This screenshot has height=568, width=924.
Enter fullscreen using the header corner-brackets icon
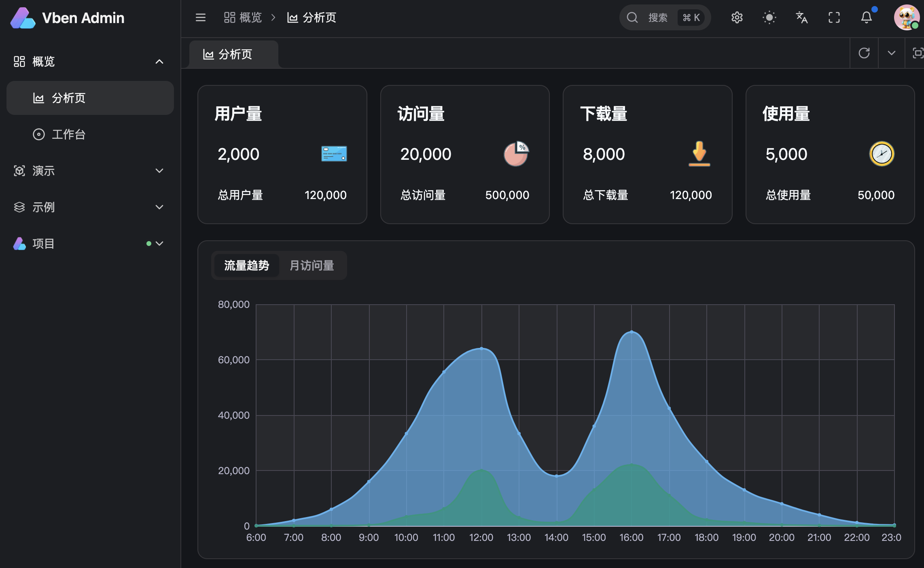tap(834, 17)
